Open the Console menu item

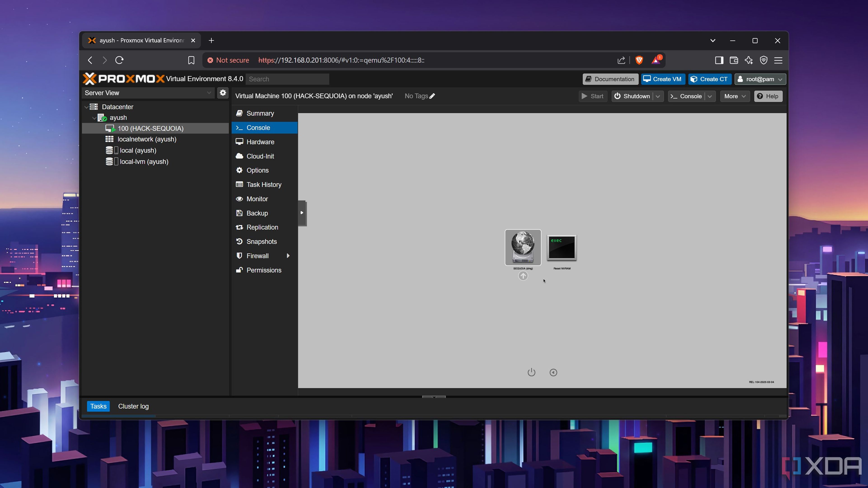[x=264, y=128]
